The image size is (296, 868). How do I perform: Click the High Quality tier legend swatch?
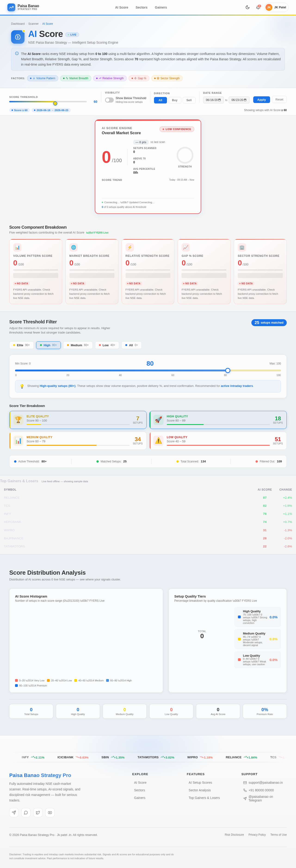click(239, 617)
